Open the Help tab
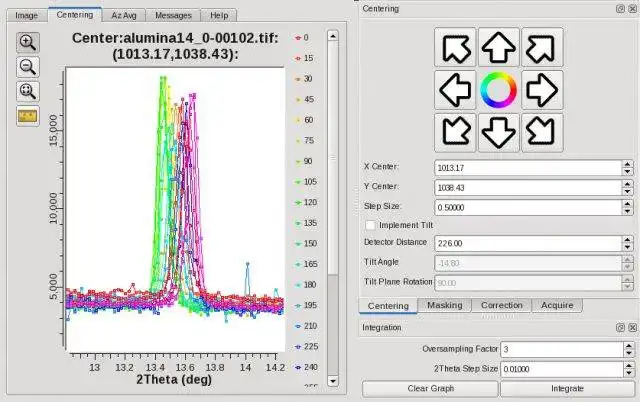The image size is (640, 402). click(x=219, y=16)
